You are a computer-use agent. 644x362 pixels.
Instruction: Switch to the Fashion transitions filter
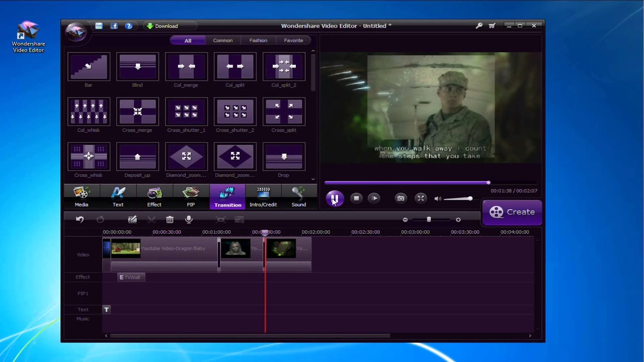pos(258,40)
